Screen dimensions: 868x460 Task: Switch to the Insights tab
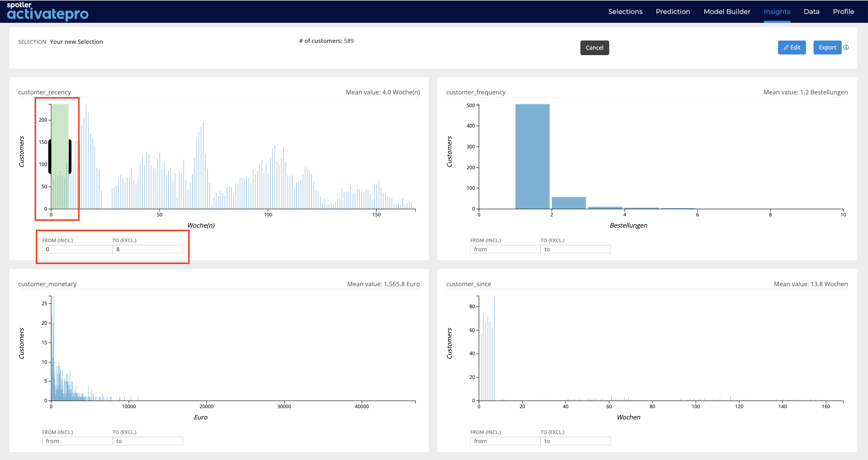[777, 12]
